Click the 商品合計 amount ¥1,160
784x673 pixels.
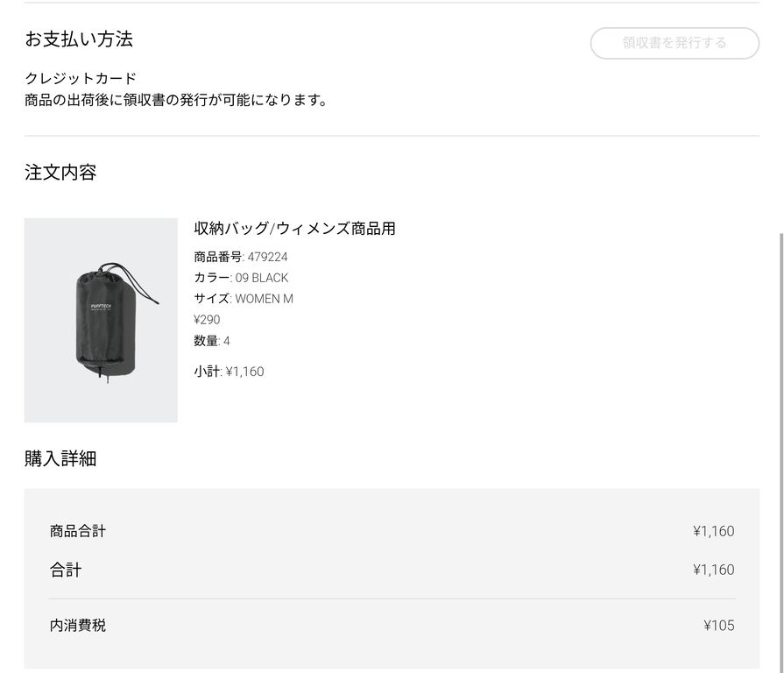point(713,531)
